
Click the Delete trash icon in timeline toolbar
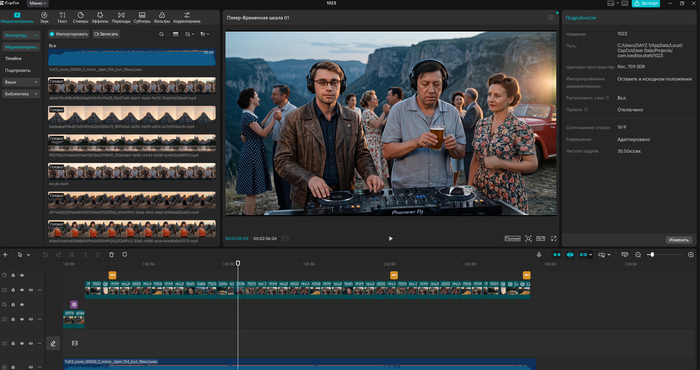111,254
